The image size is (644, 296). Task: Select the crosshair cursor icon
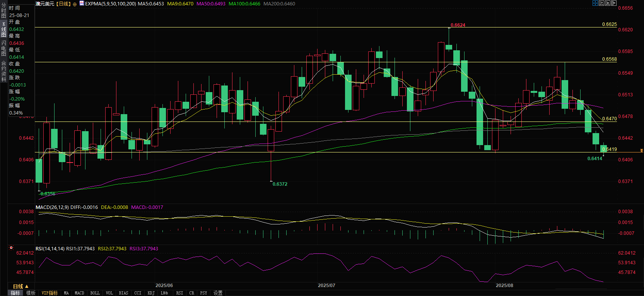click(595, 3)
